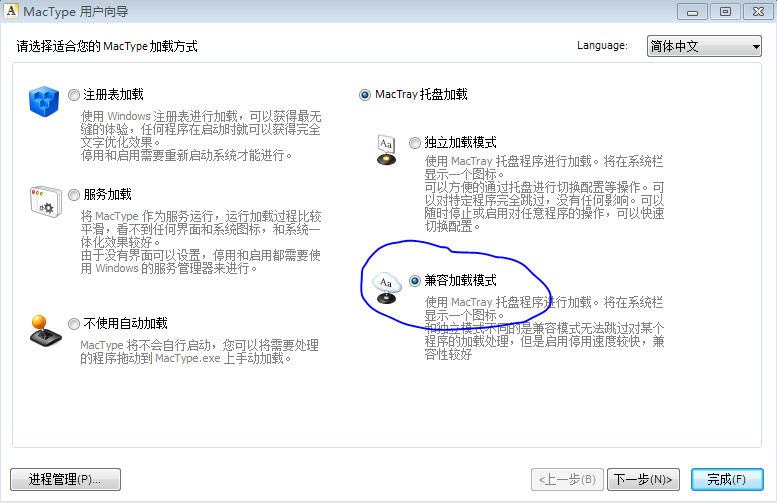The width and height of the screenshot is (777, 503).
Task: Select the MacTray 托盘加载 radio option
Action: pos(365,95)
